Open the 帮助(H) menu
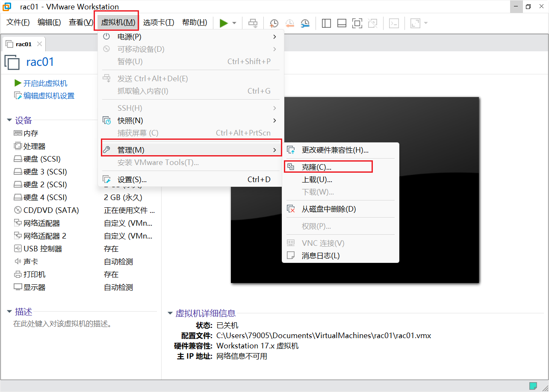 [195, 23]
